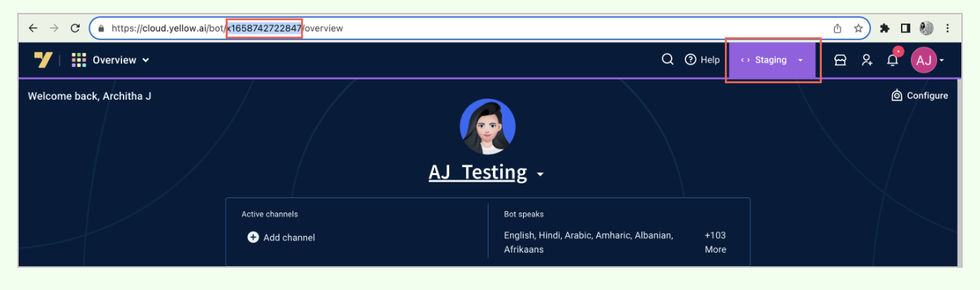This screenshot has height=290, width=980.
Task: Click the +103 More languages link
Action: tap(716, 243)
